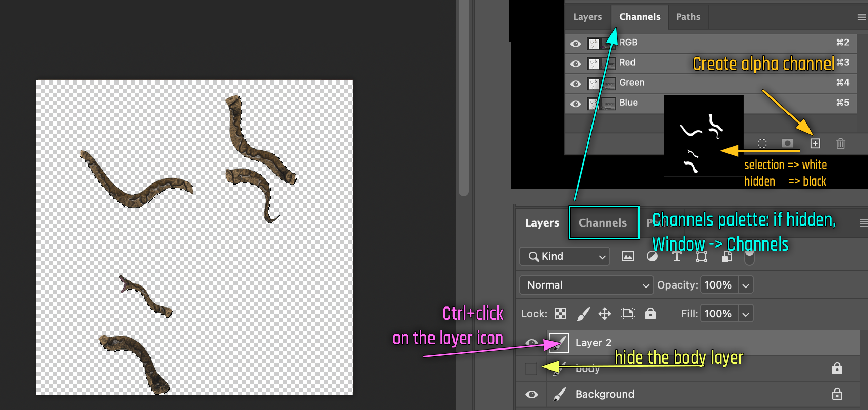
Task: Lock transparent pixels checkerboard icon
Action: click(x=560, y=314)
